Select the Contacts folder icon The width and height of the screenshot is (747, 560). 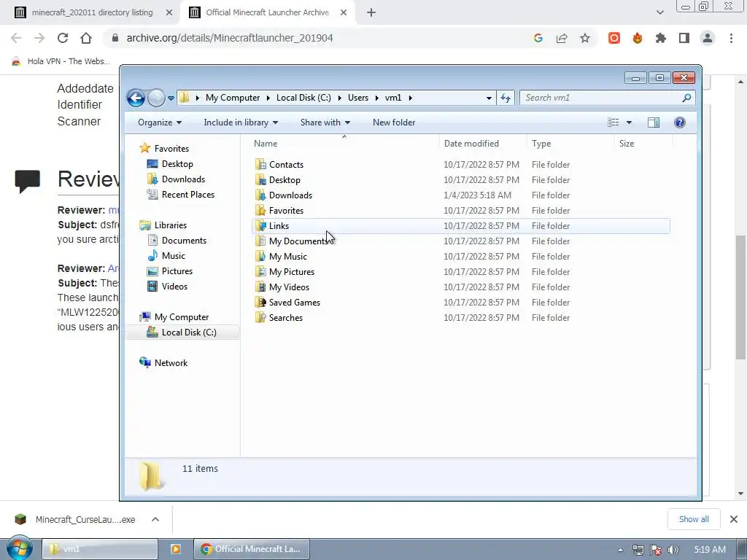pos(260,164)
